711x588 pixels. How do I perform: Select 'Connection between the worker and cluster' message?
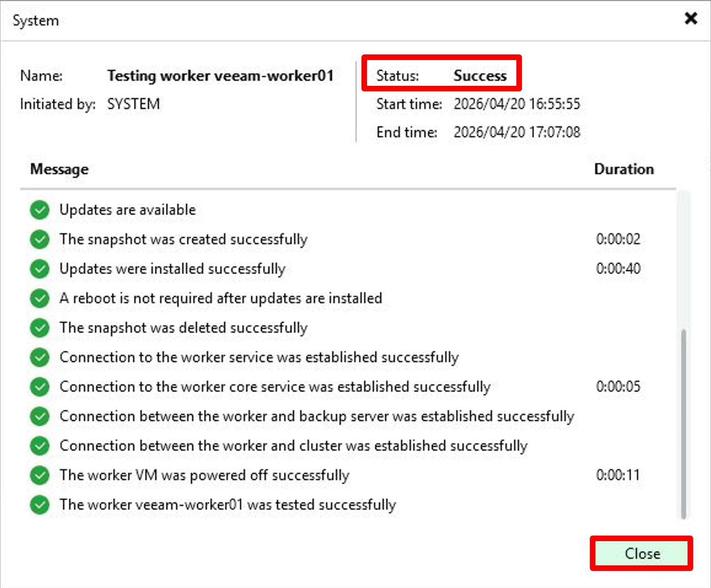click(294, 446)
